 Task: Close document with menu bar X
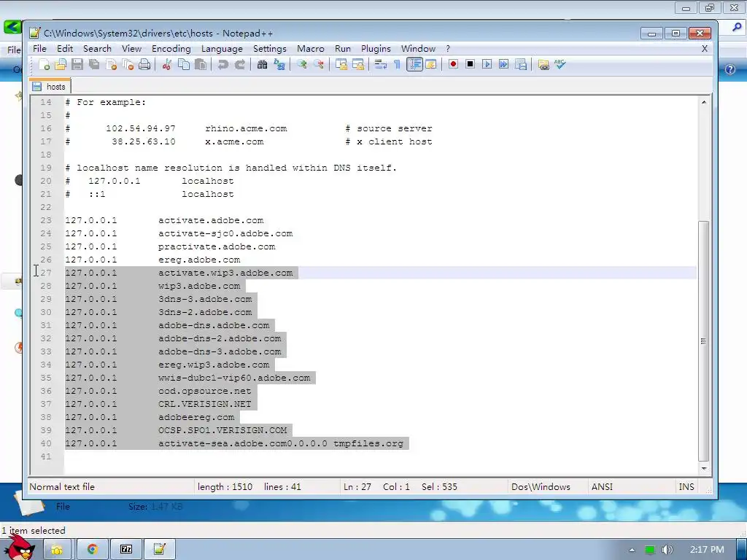705,49
